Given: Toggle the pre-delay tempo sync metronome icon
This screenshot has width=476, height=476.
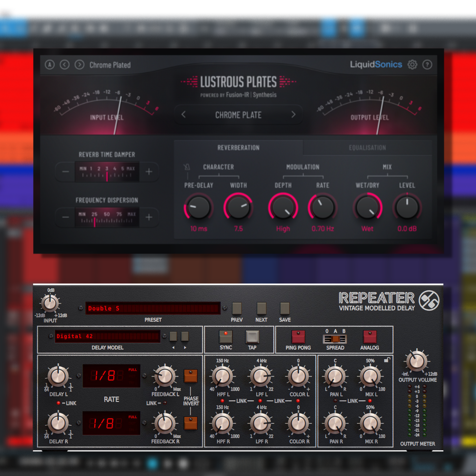Looking at the screenshot, I should click(x=187, y=167).
